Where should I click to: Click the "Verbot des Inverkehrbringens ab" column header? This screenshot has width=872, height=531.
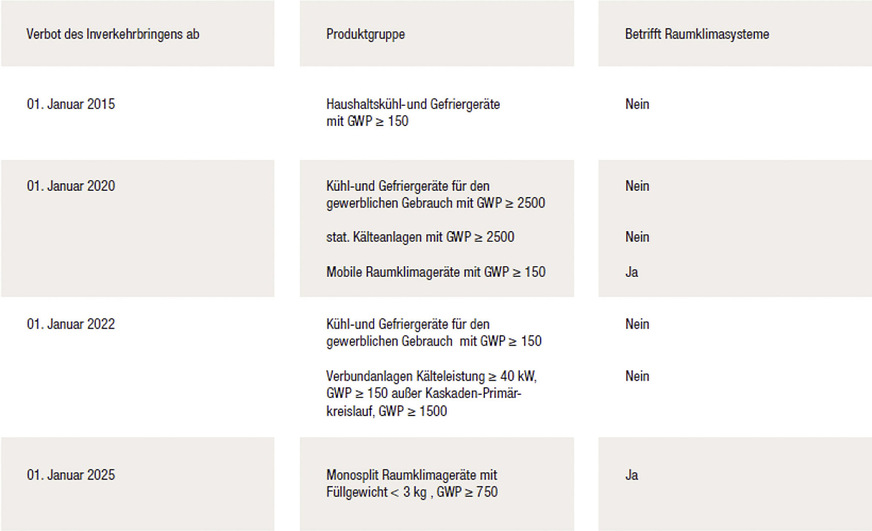[x=113, y=34]
